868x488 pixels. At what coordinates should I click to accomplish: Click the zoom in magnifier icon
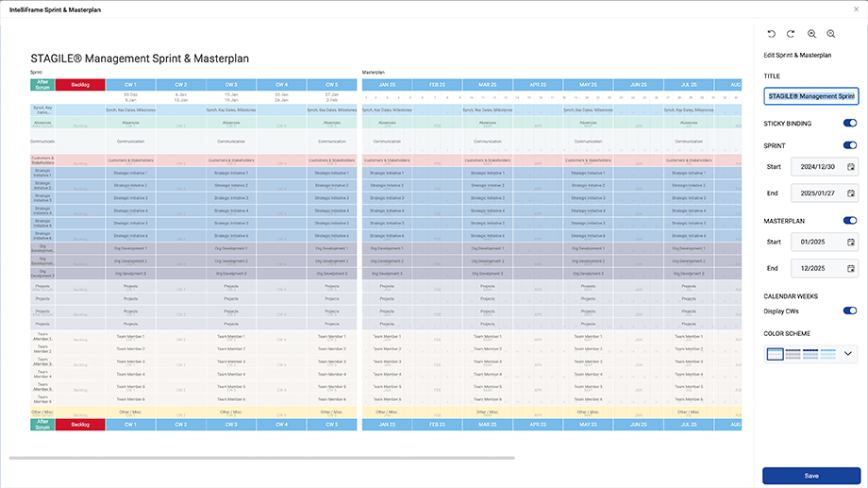click(x=811, y=34)
